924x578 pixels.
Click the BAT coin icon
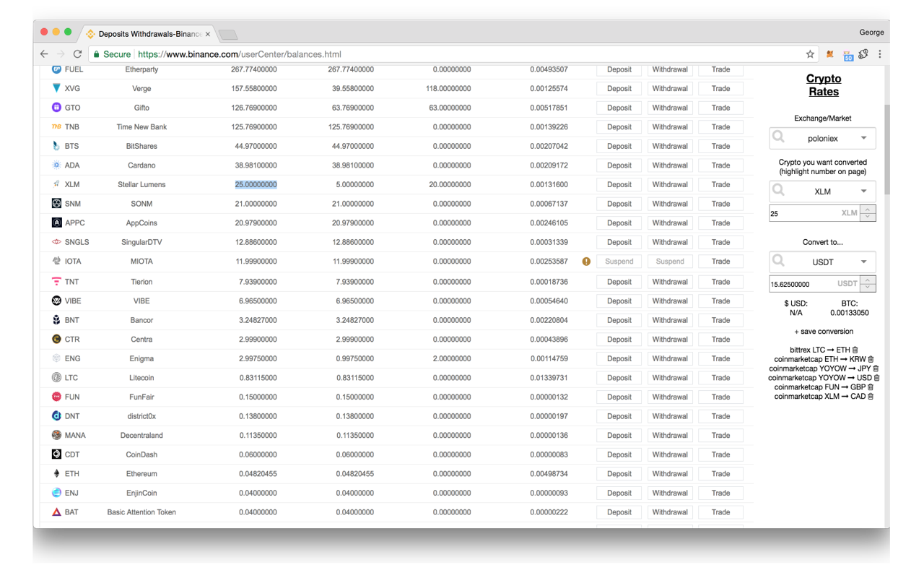click(x=56, y=512)
